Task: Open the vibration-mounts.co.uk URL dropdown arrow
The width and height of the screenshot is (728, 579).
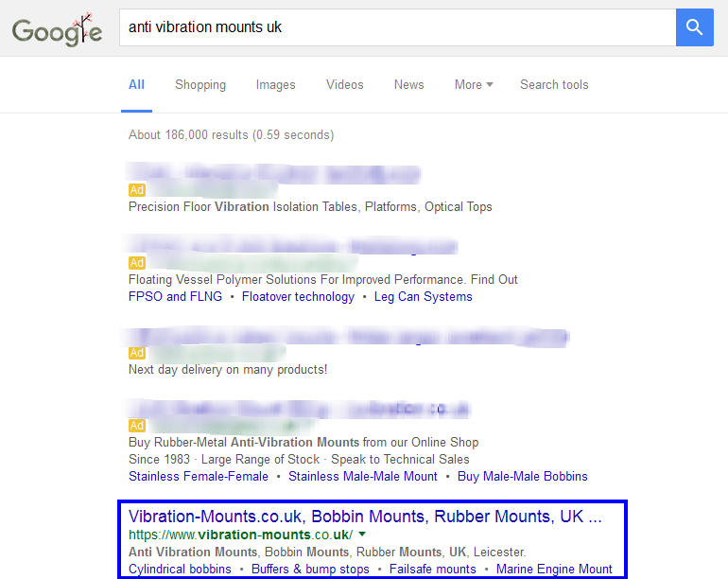Action: [x=363, y=534]
